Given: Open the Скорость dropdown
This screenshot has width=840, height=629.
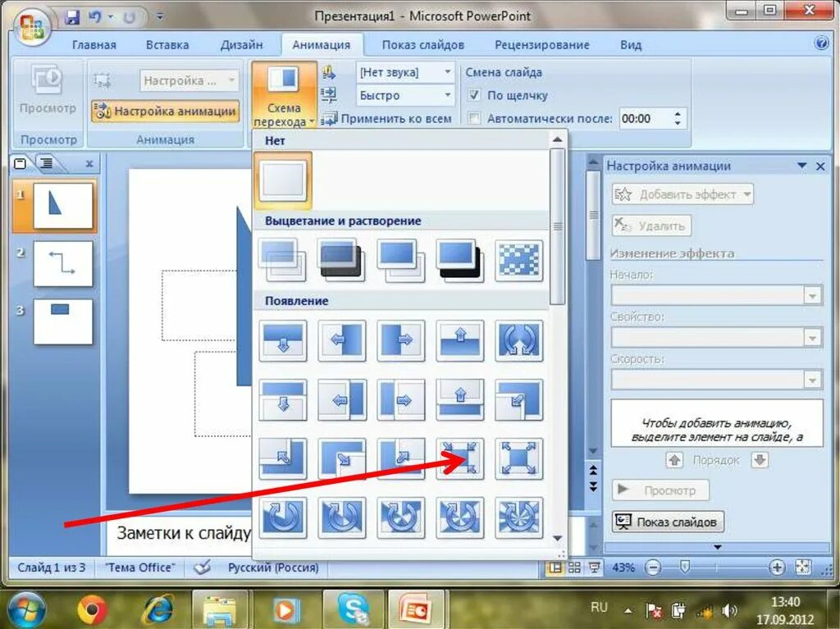Looking at the screenshot, I should [x=717, y=380].
